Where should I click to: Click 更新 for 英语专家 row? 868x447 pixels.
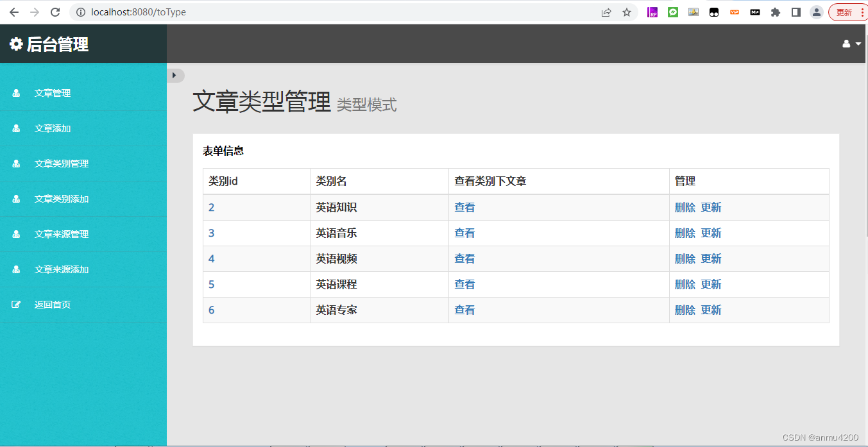pos(711,310)
